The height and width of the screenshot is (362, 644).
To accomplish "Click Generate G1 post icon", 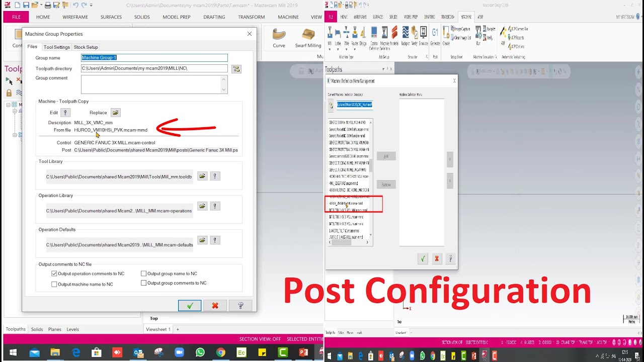I will pos(435,36).
